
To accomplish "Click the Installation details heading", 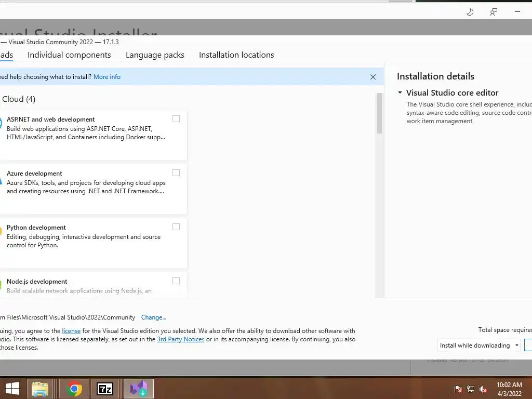I will pos(435,76).
